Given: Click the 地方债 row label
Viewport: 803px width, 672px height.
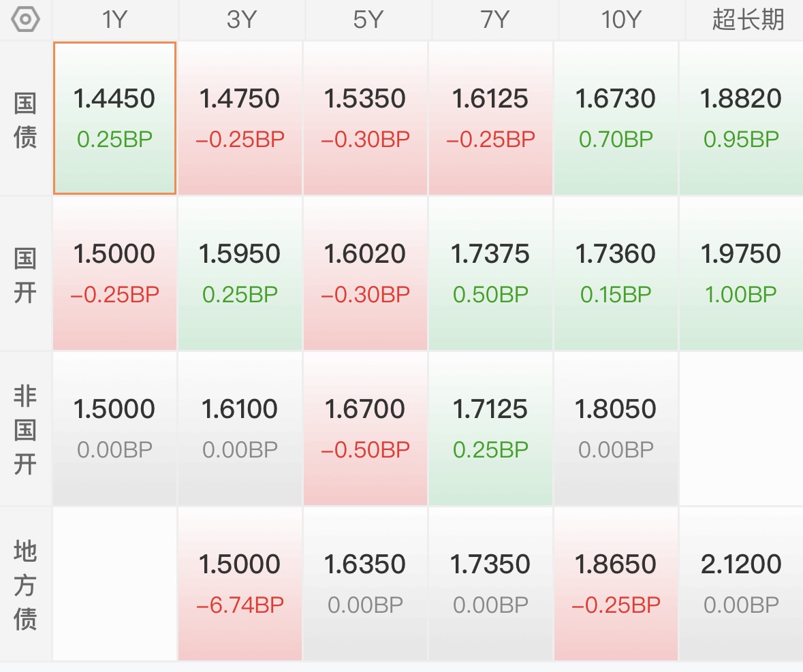Looking at the screenshot, I should coord(25,585).
